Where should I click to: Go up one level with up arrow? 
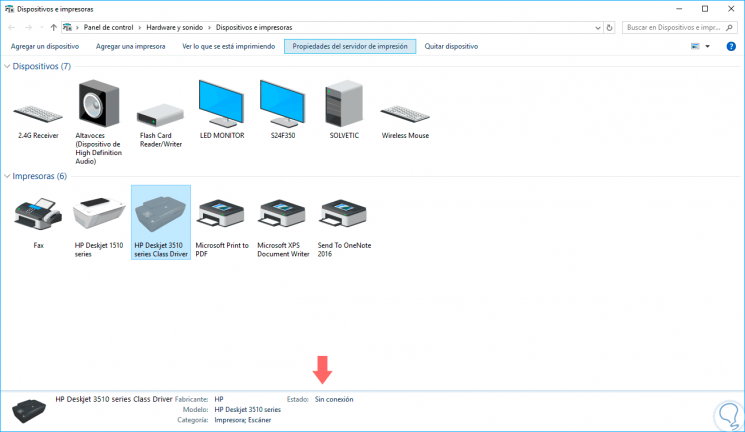[x=54, y=28]
